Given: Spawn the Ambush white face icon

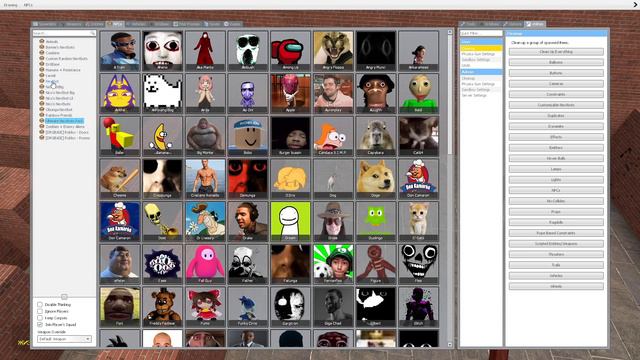Looking at the screenshot, I should pyautogui.click(x=248, y=51).
